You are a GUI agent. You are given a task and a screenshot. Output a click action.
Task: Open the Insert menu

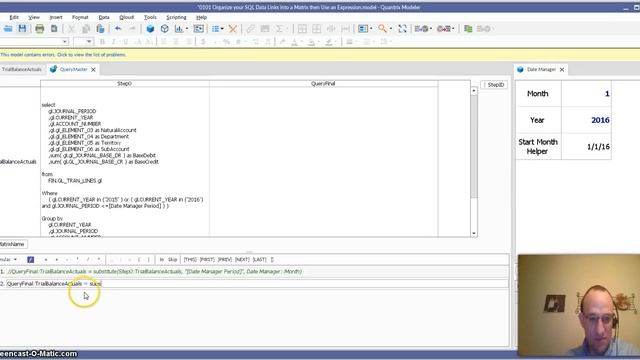[56, 17]
